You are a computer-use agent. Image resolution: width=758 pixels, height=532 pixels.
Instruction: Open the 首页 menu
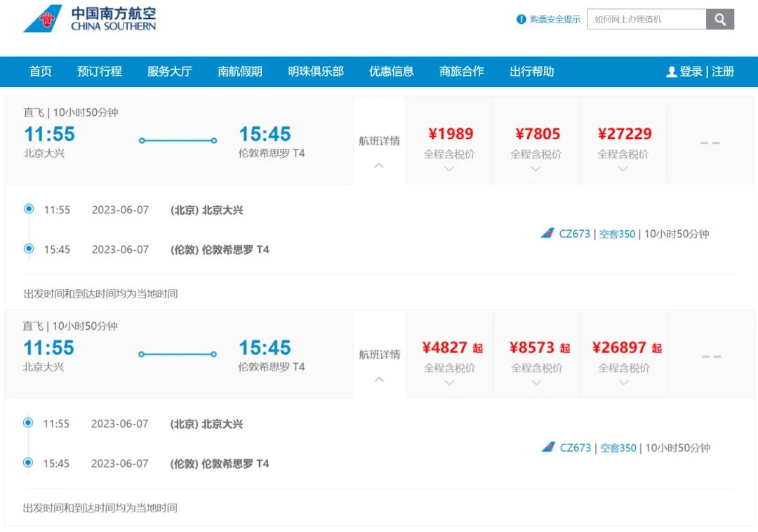click(x=41, y=72)
